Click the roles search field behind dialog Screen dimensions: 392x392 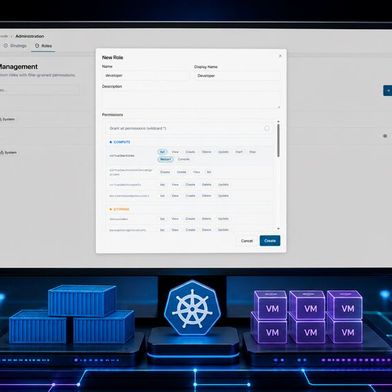coord(39,90)
